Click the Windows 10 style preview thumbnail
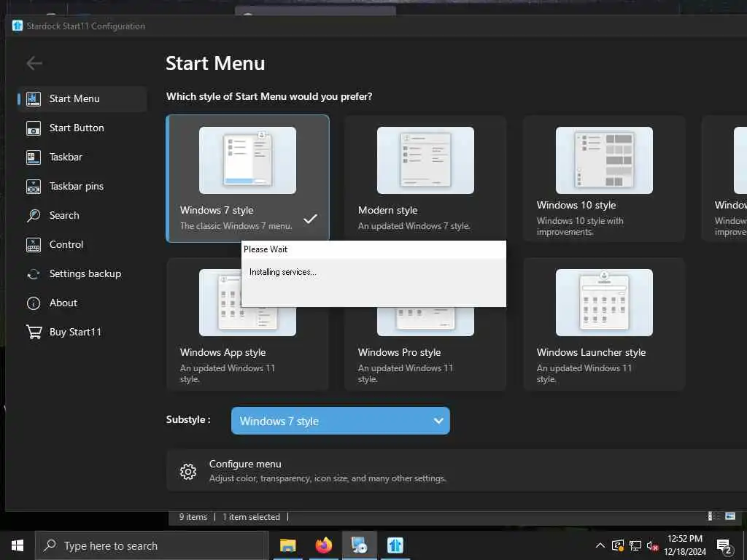Screen dimensions: 747x560 pyautogui.click(x=604, y=160)
